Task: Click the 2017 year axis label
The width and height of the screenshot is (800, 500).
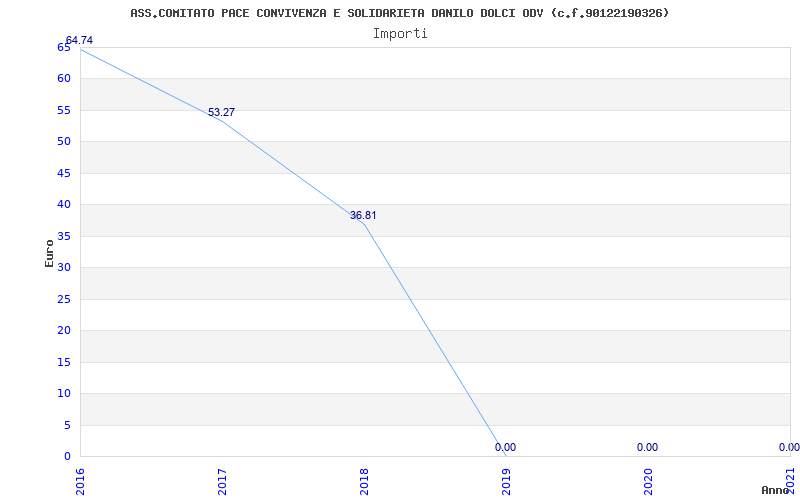Action: tap(222, 482)
